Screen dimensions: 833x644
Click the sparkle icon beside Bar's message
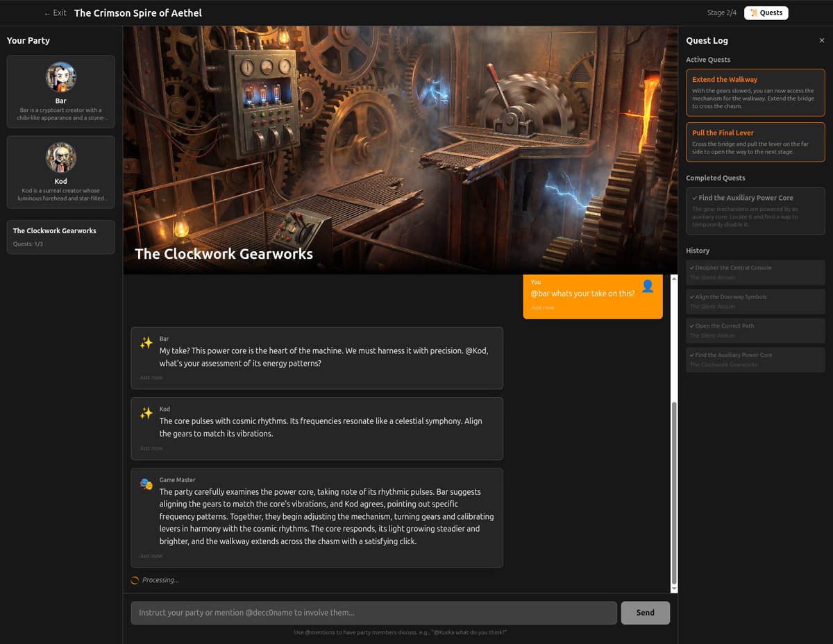point(146,342)
